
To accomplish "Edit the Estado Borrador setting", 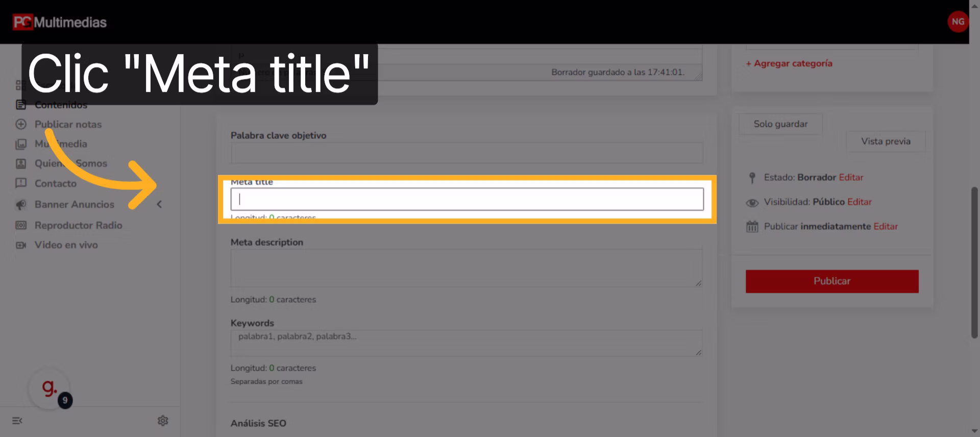I will point(851,177).
